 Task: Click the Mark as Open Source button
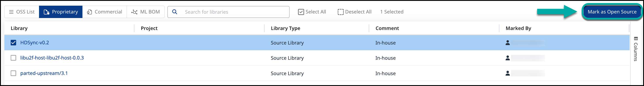pyautogui.click(x=612, y=12)
